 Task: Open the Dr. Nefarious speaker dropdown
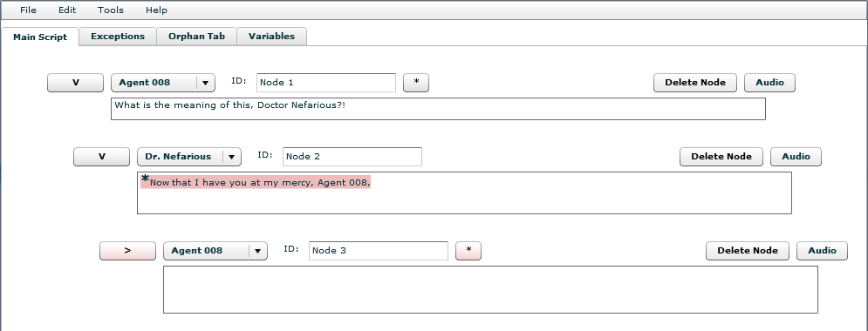(x=188, y=157)
